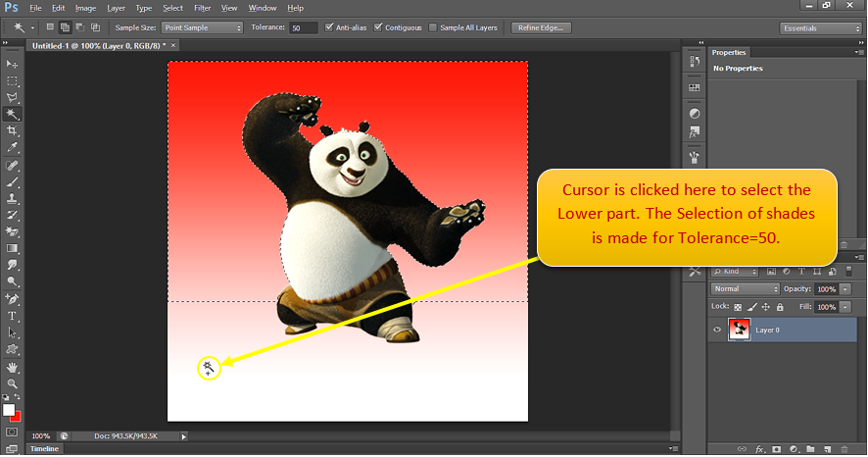Viewport: 868px width, 457px height.
Task: Click the foreground color swatch
Action: (x=8, y=411)
